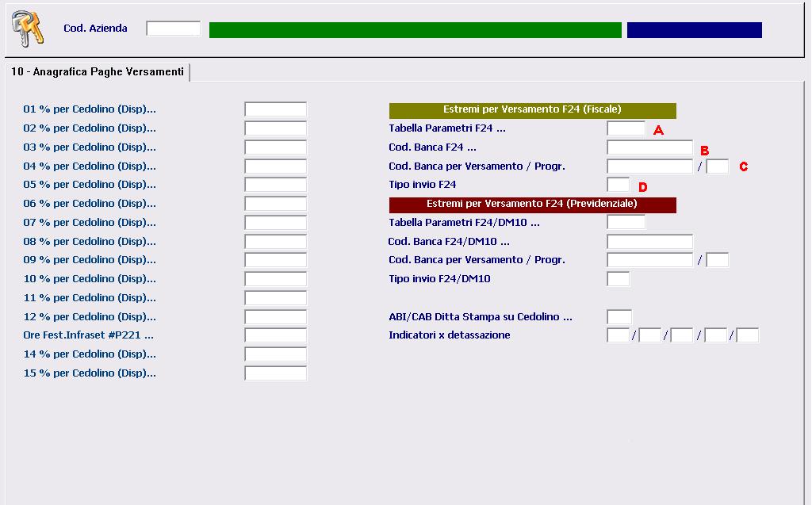The height and width of the screenshot is (505, 812).
Task: Click the Cod. Banca F24 field marked B
Action: pos(649,147)
